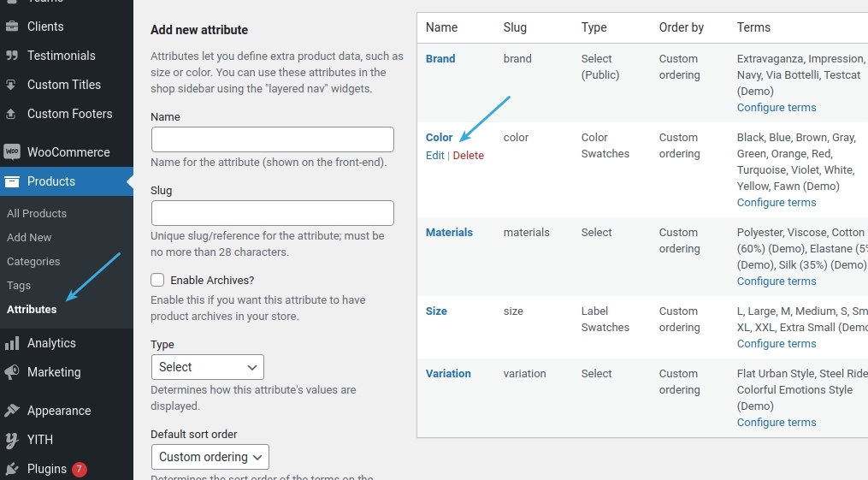
Task: Open the Default sort order dropdown
Action: pyautogui.click(x=210, y=457)
